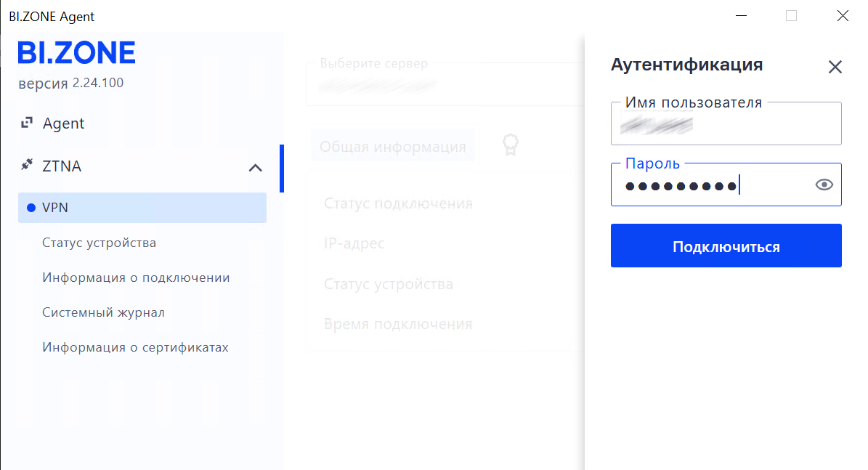Click the Agent section icon
The height and width of the screenshot is (470, 868).
pyautogui.click(x=27, y=123)
